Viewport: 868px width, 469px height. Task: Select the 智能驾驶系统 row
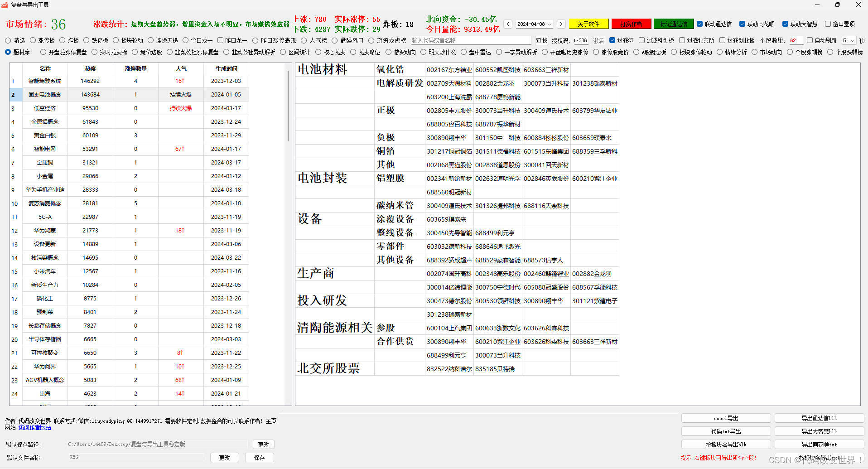pyautogui.click(x=129, y=81)
